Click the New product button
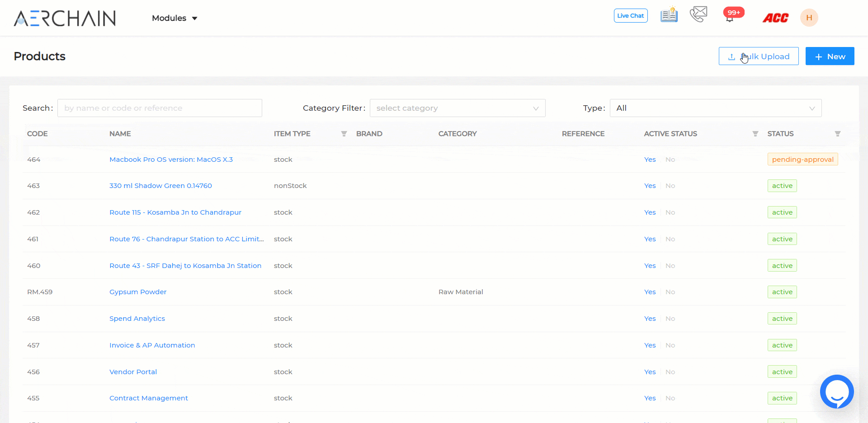The width and height of the screenshot is (868, 423). [830, 56]
